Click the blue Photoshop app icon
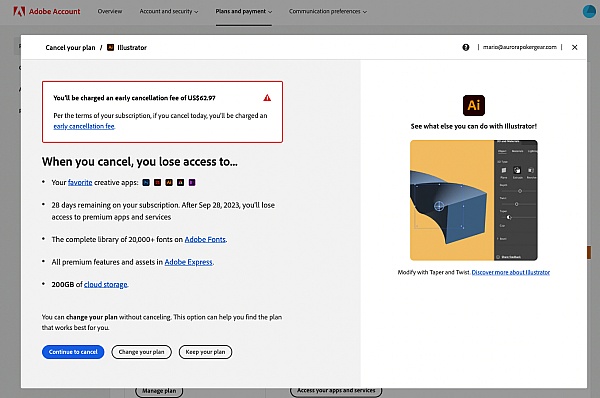600x398 pixels. pyautogui.click(x=146, y=183)
